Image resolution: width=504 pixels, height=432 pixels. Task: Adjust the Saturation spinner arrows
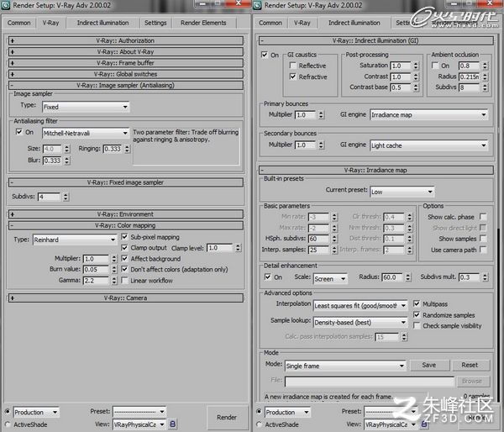click(416, 66)
